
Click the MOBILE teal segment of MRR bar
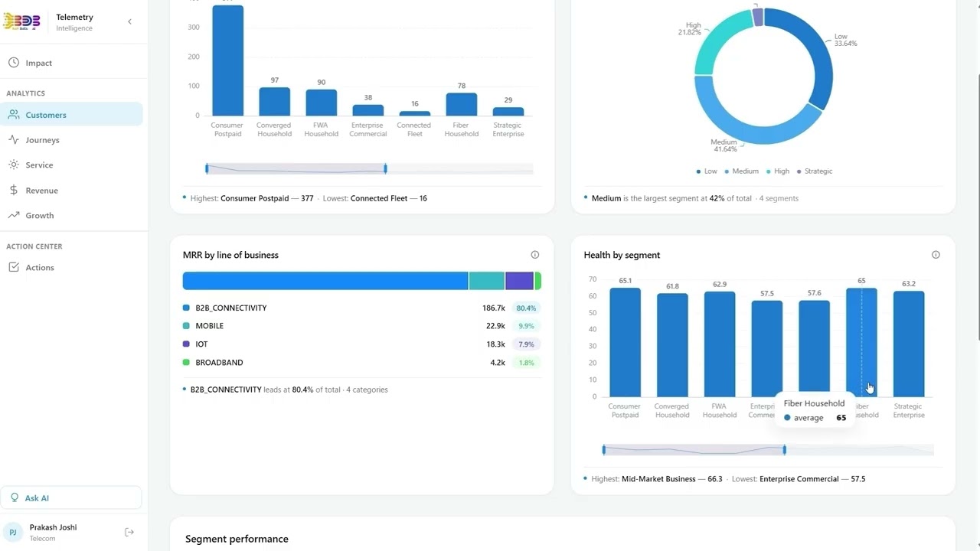tap(487, 281)
